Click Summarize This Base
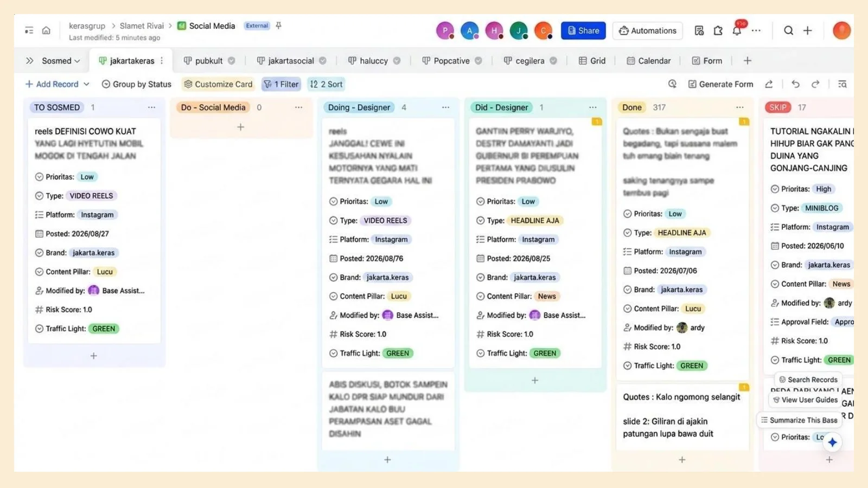 tap(799, 420)
